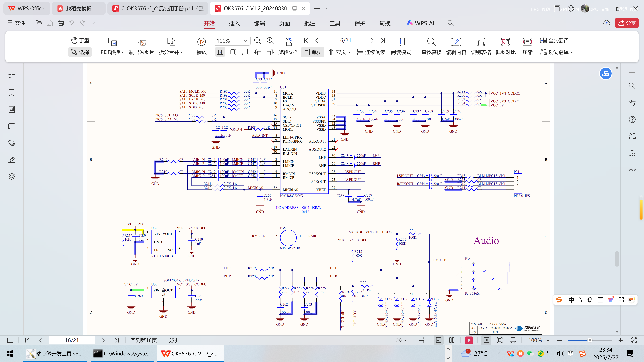Screen dimensions: 644x362
Task: Click fit page icon in ribbon
Action: point(232,52)
